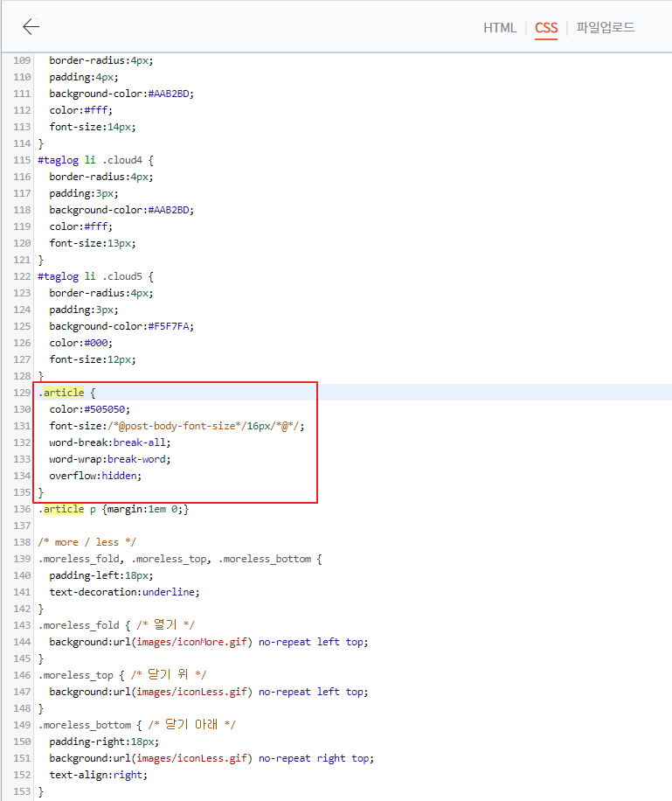Click '#taglog li .cloud5 {' selector
The height and width of the screenshot is (801, 672).
pos(95,276)
